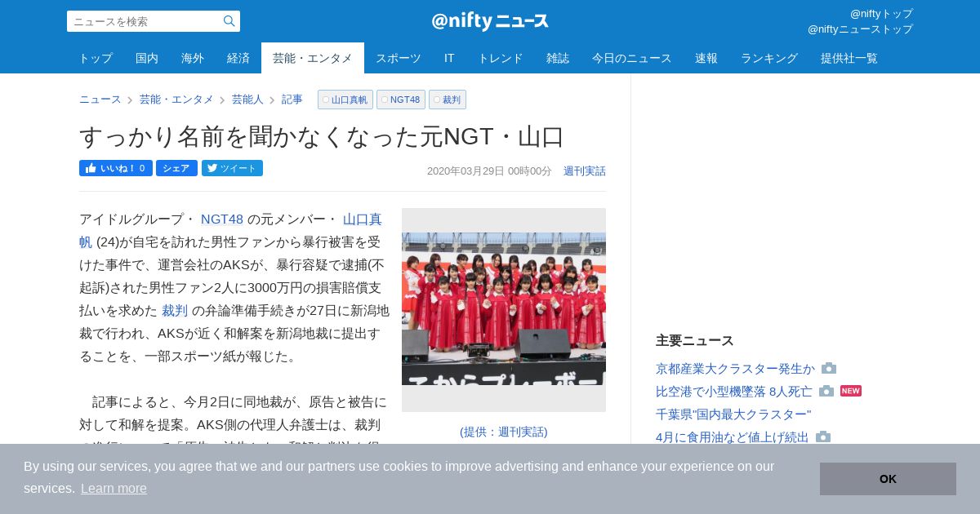The image size is (980, 514).
Task: Open the 提供社一覧 tab
Action: click(x=849, y=58)
